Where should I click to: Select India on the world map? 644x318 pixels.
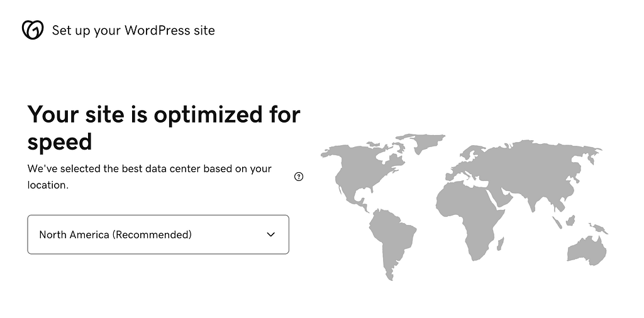[533, 199]
